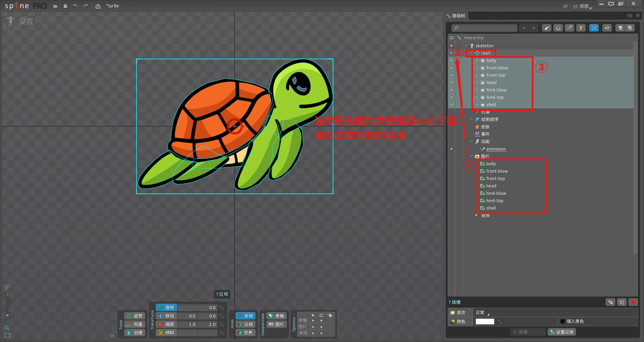Image resolution: width=644 pixels, height=342 pixels.
Task: Enable the 填入黑色 checkbox
Action: pos(562,321)
